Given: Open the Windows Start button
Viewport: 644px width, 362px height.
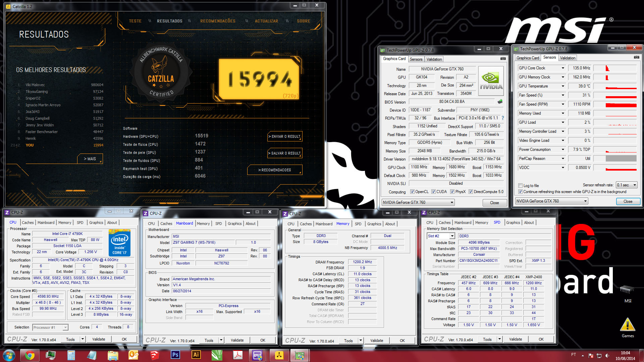Looking at the screenshot, I should [x=9, y=355].
